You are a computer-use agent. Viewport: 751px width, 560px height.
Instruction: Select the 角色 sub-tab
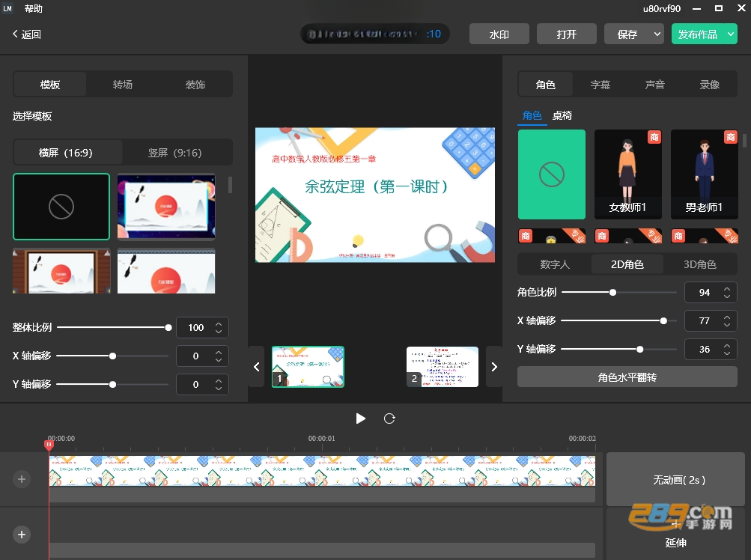(532, 115)
